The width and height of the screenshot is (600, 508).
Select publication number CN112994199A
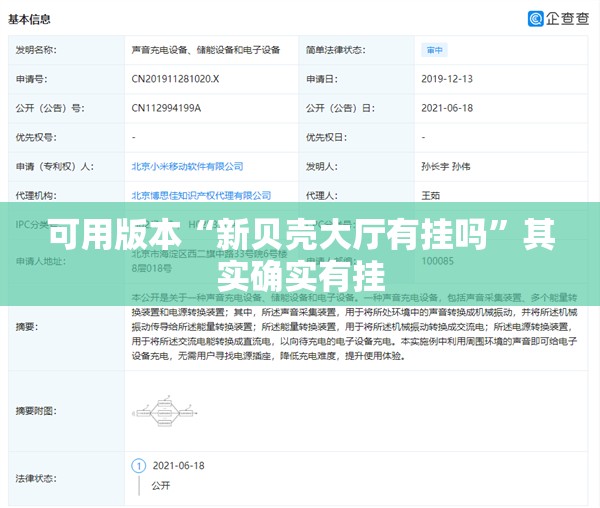click(166, 108)
